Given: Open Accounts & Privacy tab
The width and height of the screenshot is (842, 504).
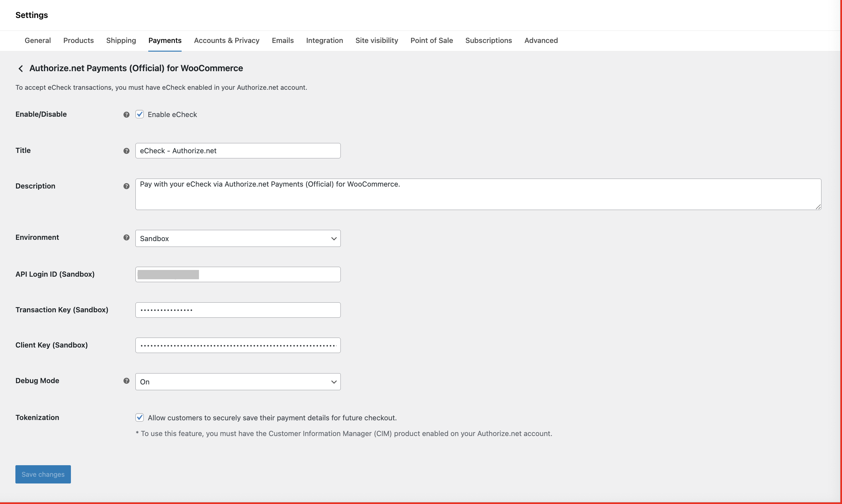Looking at the screenshot, I should [x=227, y=40].
